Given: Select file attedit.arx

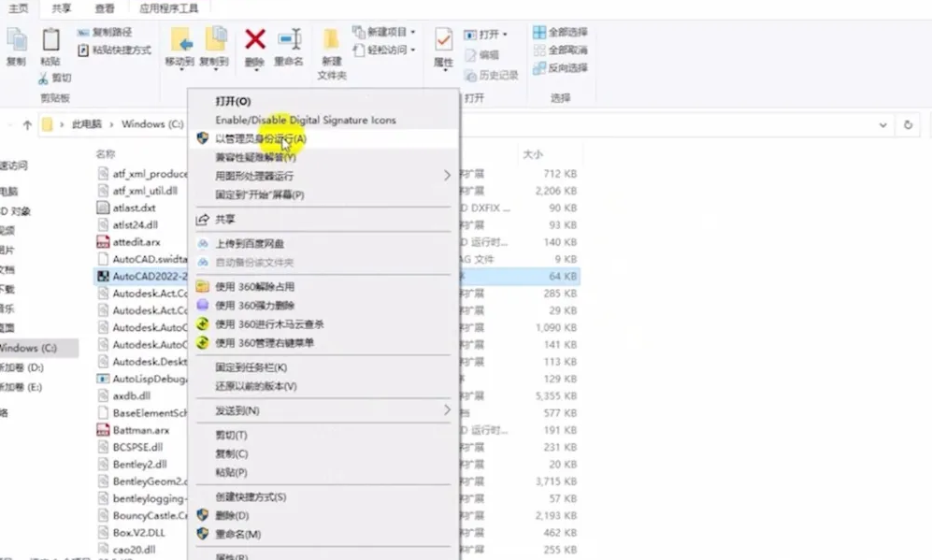Looking at the screenshot, I should tap(136, 242).
